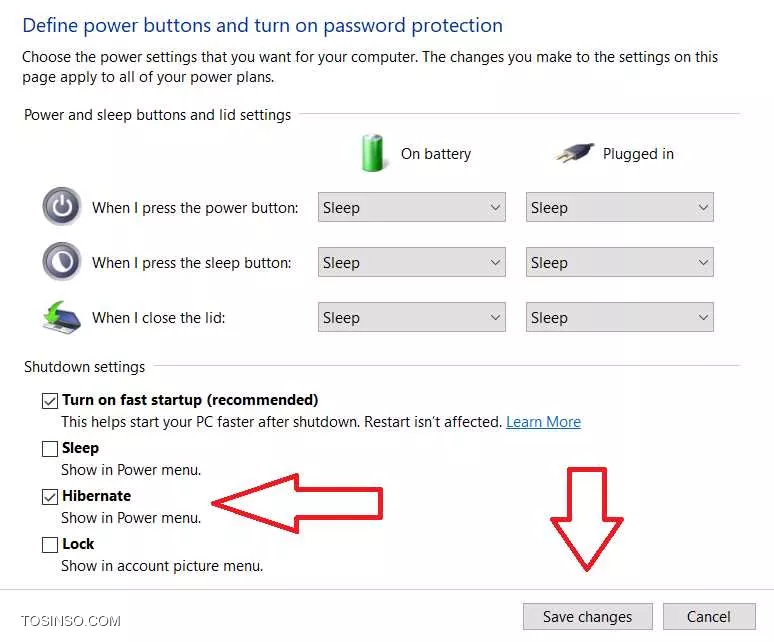Open the Learn More link
This screenshot has height=642, width=774.
tap(543, 422)
